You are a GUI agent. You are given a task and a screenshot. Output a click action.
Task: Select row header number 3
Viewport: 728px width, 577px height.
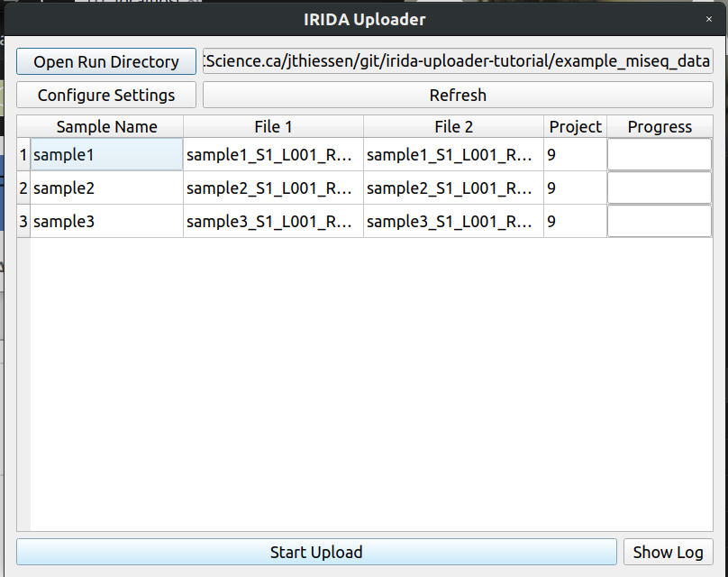23,221
